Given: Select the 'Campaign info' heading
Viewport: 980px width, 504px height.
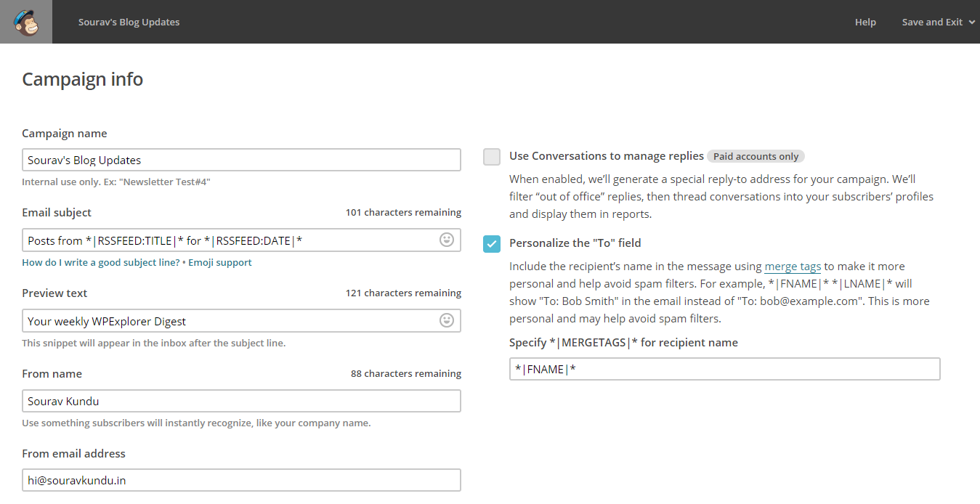Looking at the screenshot, I should click(83, 79).
